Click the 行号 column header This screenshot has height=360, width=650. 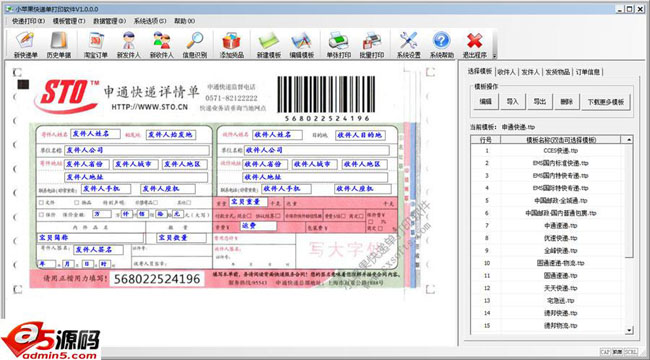pos(486,140)
